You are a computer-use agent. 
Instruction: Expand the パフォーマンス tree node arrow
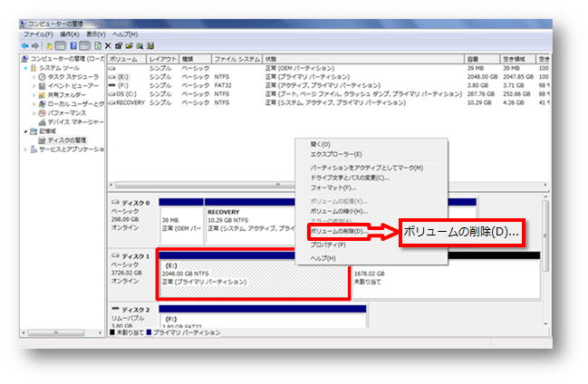[34, 113]
